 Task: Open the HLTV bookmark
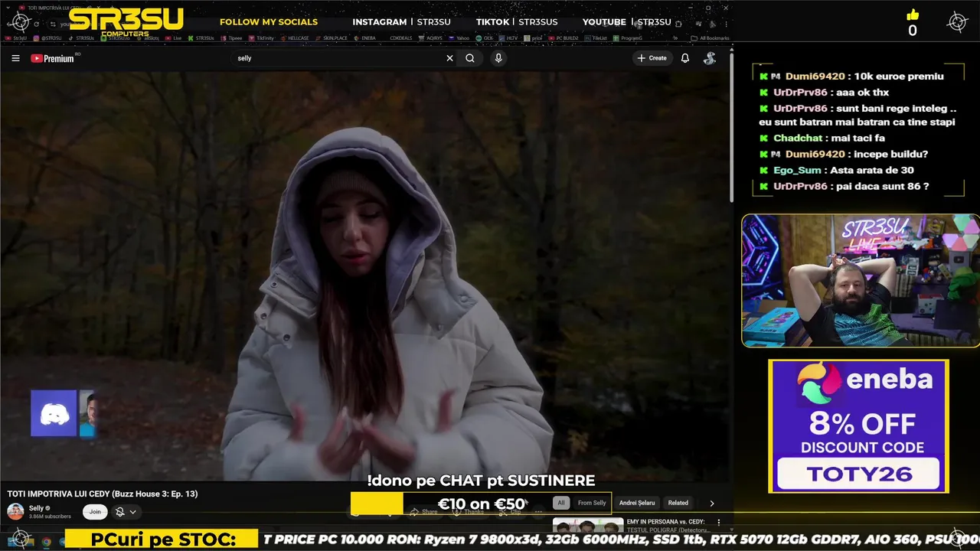click(x=508, y=37)
